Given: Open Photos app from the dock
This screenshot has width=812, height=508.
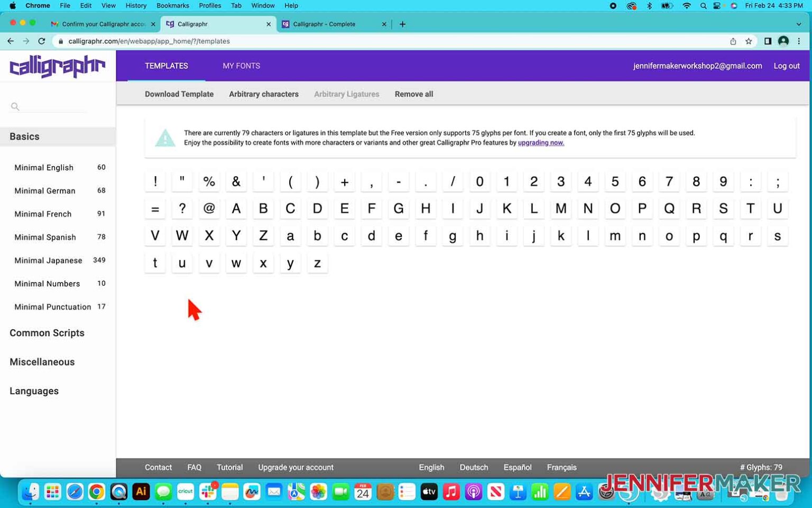Looking at the screenshot, I should 318,492.
